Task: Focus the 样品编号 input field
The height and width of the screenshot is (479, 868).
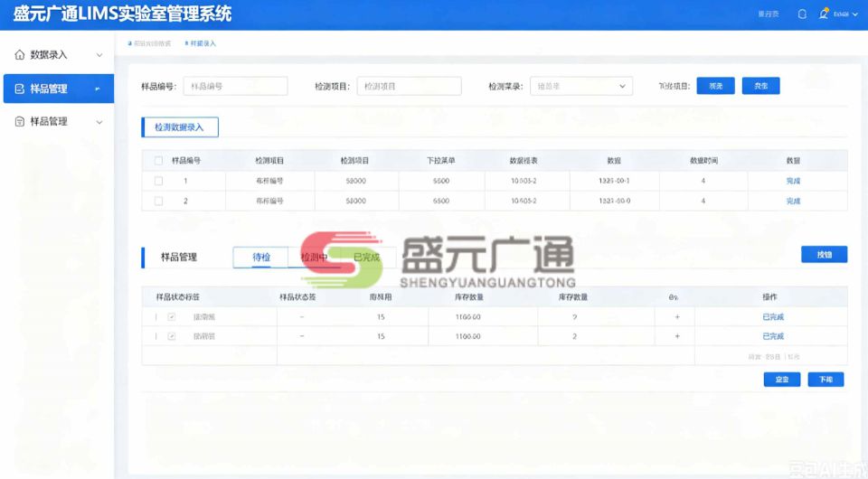Action: (235, 86)
